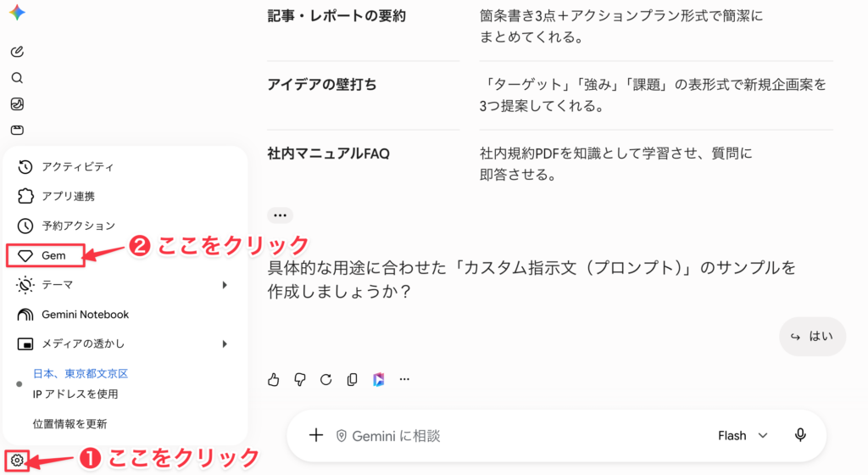Open three-dot more options beside response icons
This screenshot has height=475, width=868.
point(404,379)
